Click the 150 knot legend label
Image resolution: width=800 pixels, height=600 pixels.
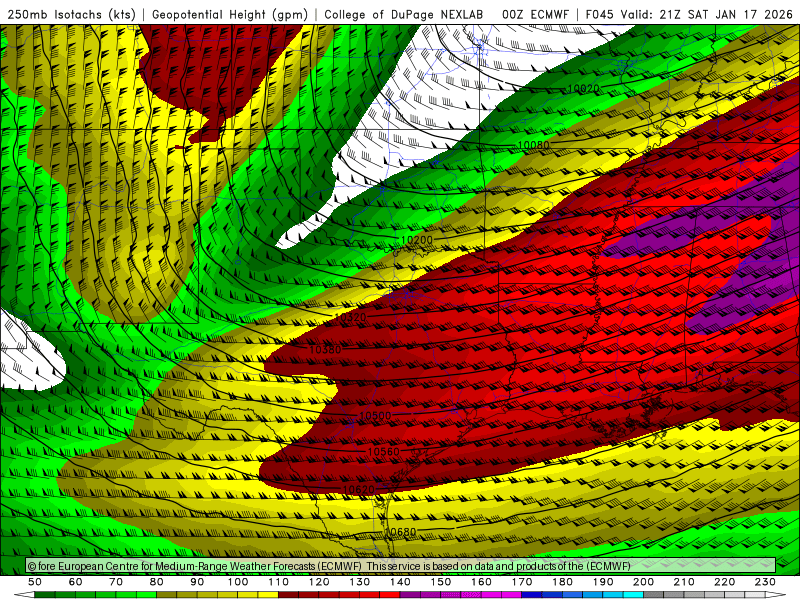click(x=441, y=582)
